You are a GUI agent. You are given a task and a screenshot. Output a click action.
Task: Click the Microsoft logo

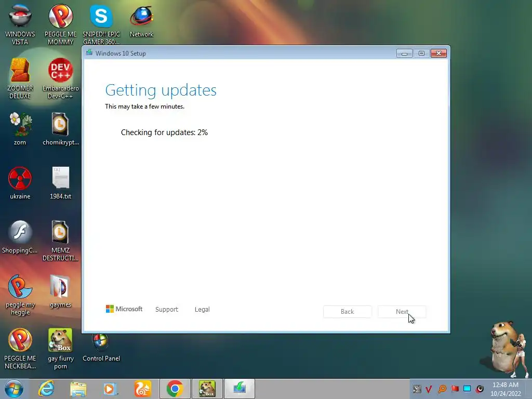pyautogui.click(x=124, y=309)
